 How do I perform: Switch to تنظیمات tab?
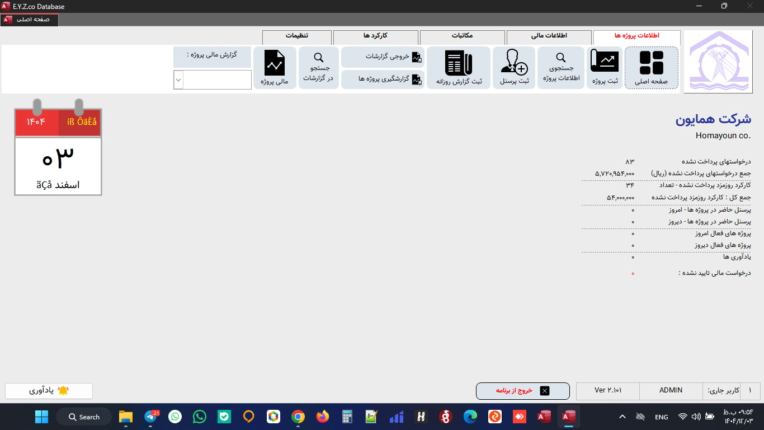tap(297, 36)
